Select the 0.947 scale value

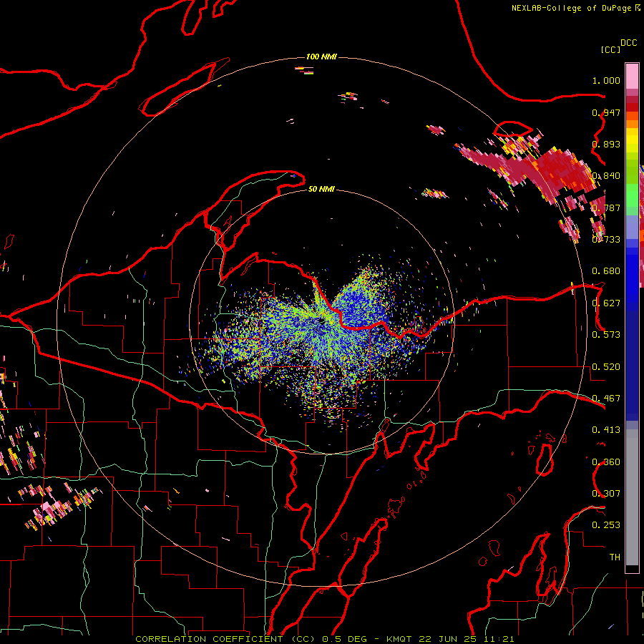point(606,112)
